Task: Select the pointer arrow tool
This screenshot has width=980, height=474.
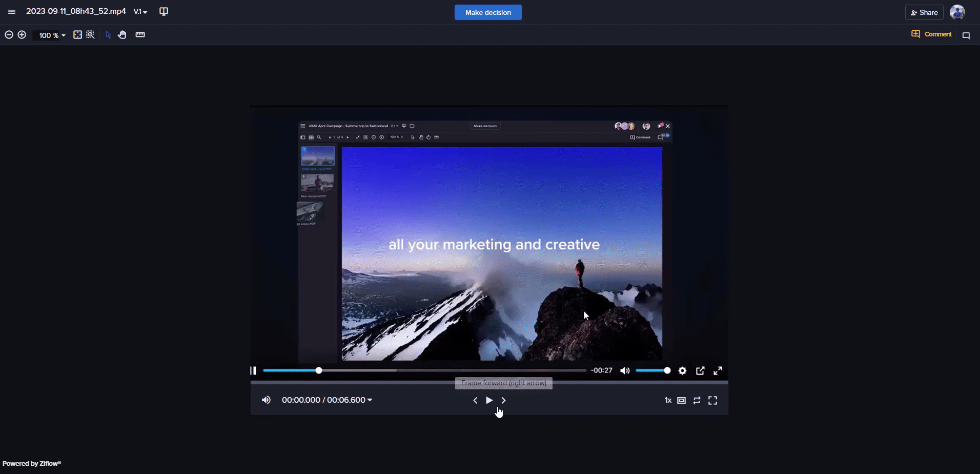Action: click(x=108, y=35)
